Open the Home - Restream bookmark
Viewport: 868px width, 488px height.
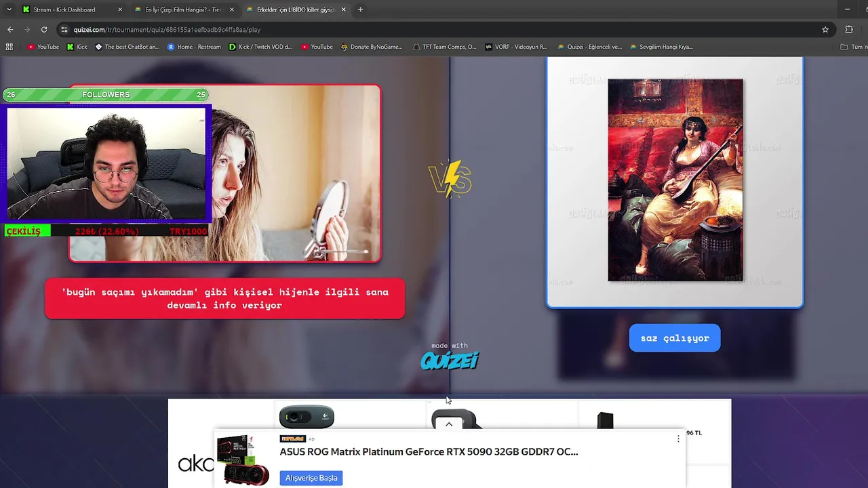194,47
